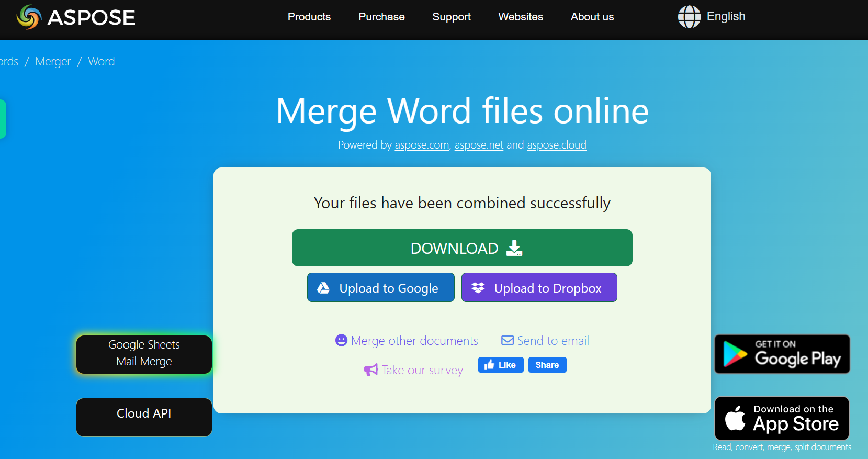Screen dimensions: 868x459
Task: Open the Purchase menu
Action: pos(381,17)
